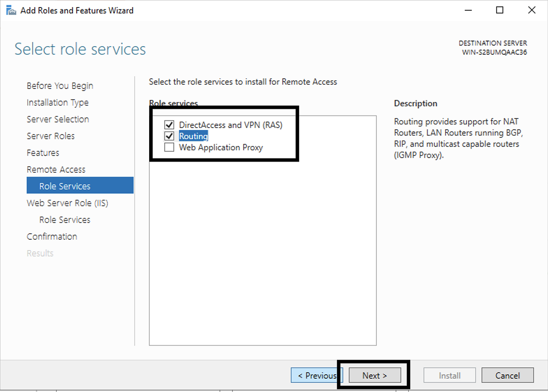Select the Routing label text

[x=193, y=136]
